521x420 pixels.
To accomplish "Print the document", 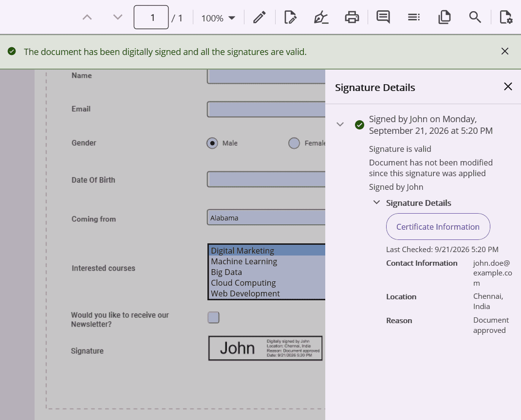I will click(x=352, y=17).
